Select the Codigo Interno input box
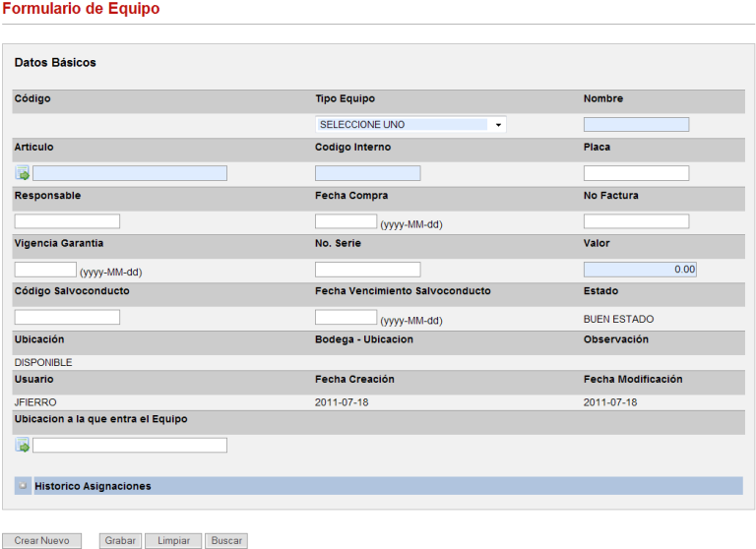This screenshot has height=549, width=756. coord(367,174)
